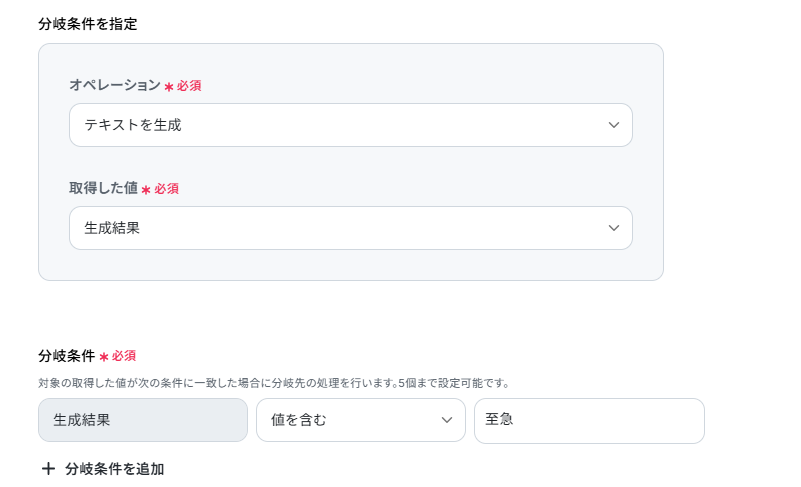Viewport: 801px width, 487px height.
Task: Click the red asterisk beside the 分岐条件 label
Action: pyautogui.click(x=103, y=357)
